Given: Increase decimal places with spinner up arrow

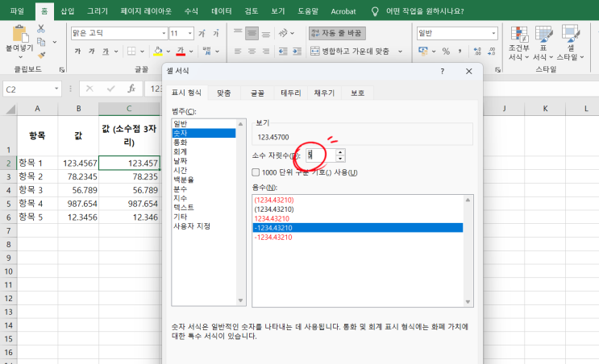Looking at the screenshot, I should 340,152.
